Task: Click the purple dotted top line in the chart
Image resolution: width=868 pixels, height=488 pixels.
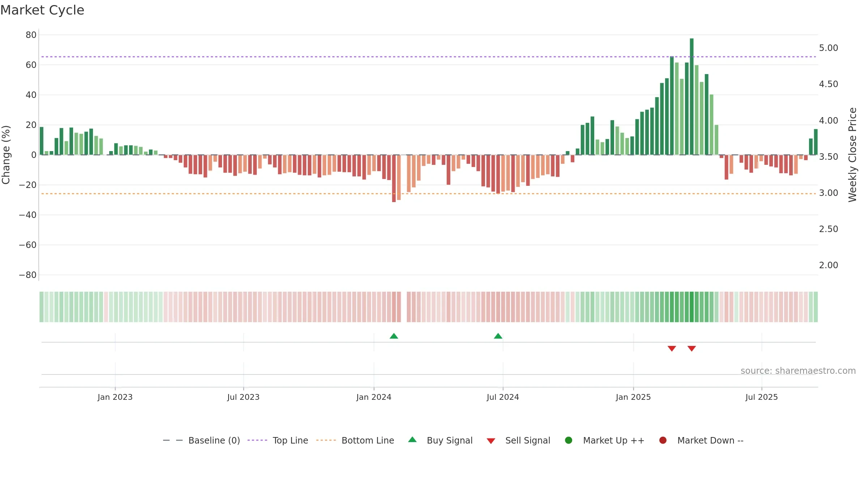Action: [x=429, y=57]
